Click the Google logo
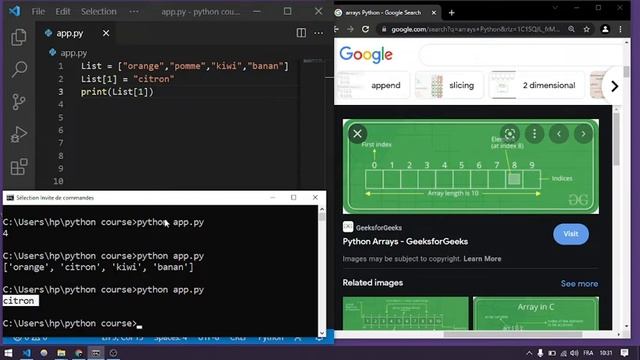 [366, 54]
